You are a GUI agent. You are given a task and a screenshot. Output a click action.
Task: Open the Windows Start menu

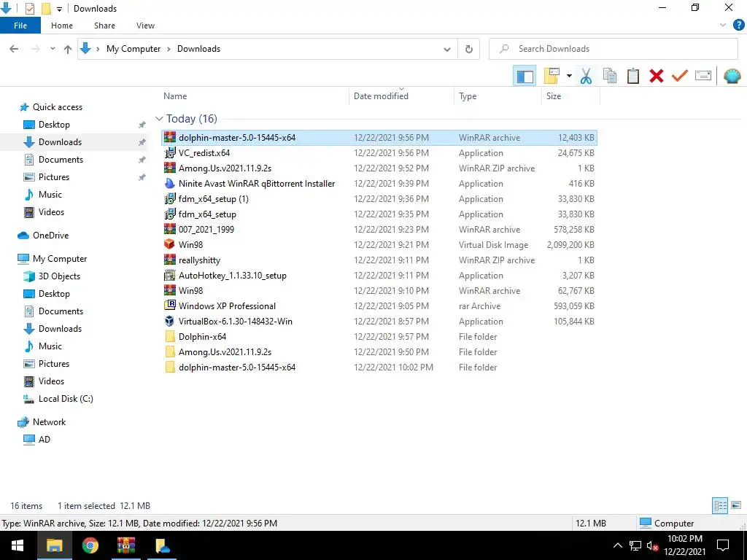click(18, 545)
